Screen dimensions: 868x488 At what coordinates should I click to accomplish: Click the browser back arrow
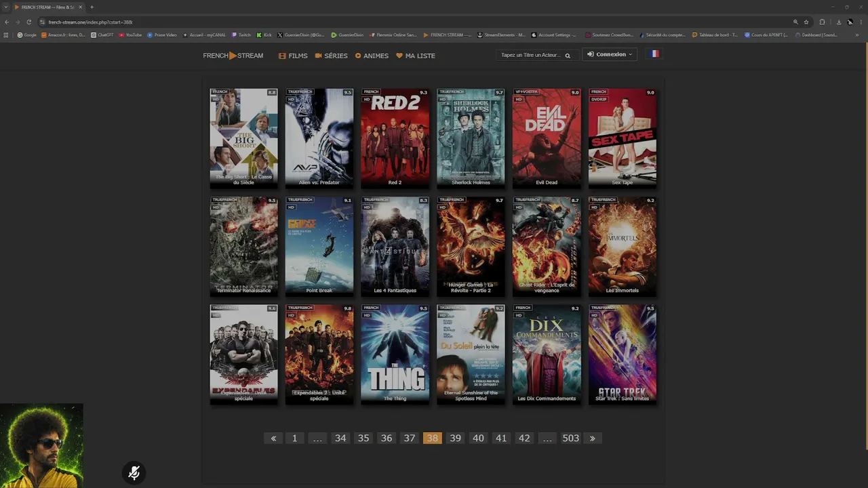tap(7, 22)
